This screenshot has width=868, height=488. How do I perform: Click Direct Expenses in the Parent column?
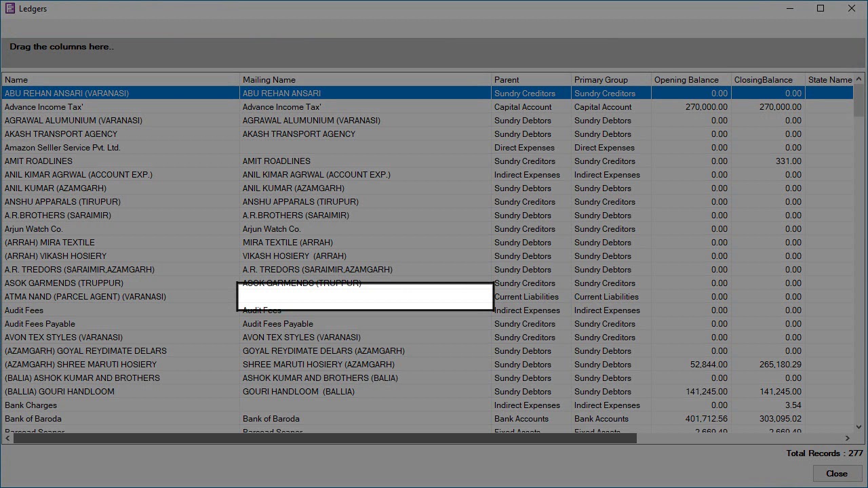pos(531,147)
